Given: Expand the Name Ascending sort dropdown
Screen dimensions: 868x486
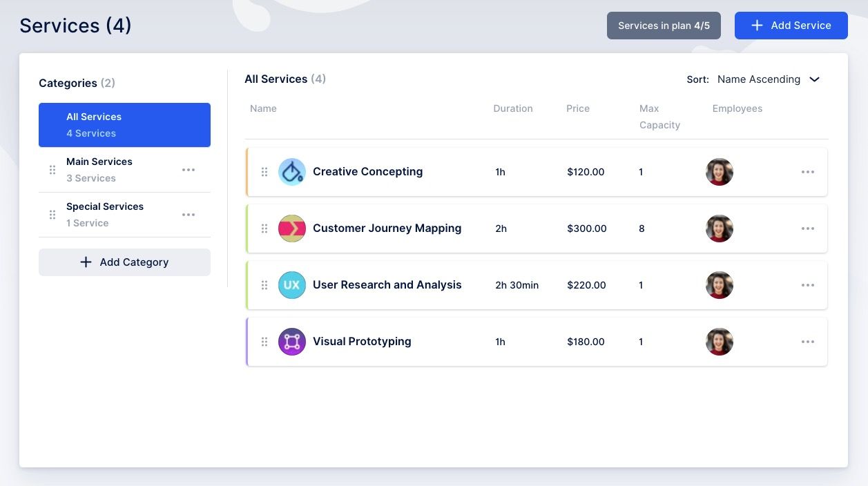Looking at the screenshot, I should [769, 79].
